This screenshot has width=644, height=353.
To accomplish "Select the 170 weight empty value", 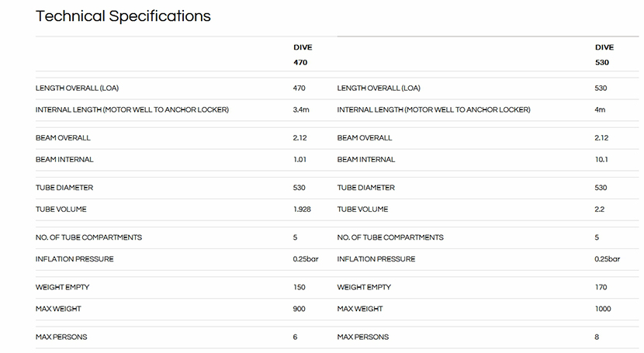I will pyautogui.click(x=601, y=287).
